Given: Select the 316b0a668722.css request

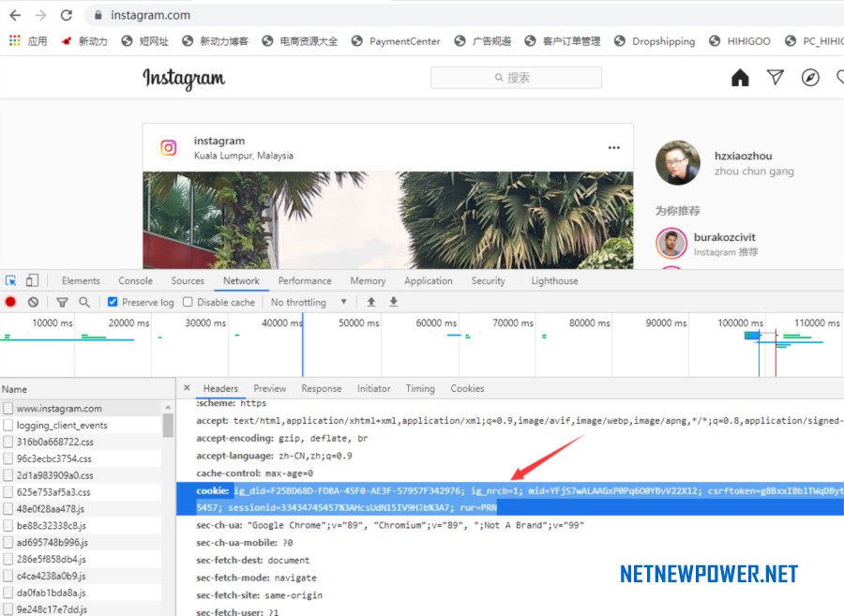Looking at the screenshot, I should point(81,442).
